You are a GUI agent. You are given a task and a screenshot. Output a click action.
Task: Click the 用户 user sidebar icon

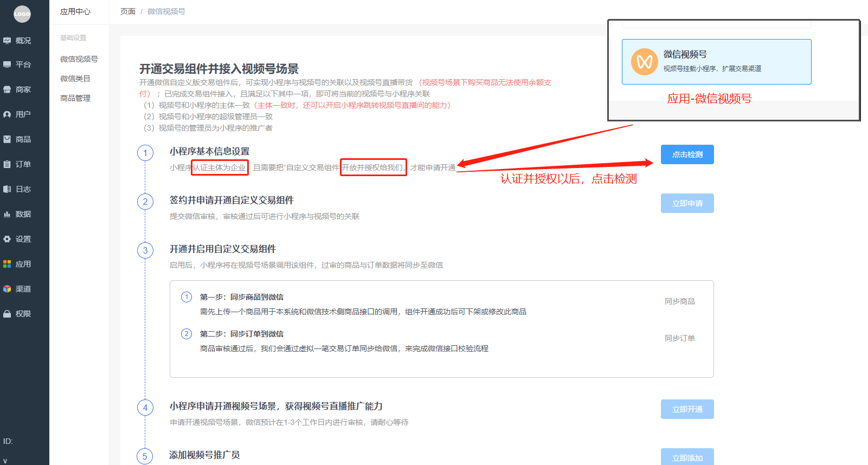7,114
